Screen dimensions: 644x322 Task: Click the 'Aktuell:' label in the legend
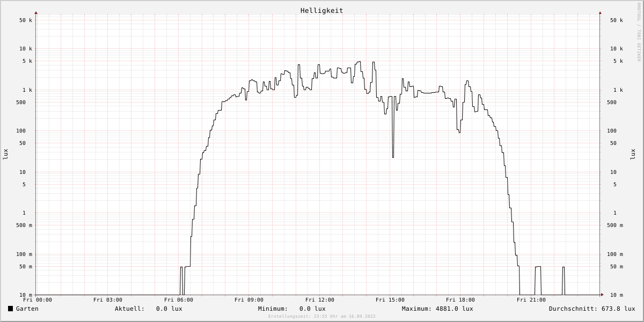pos(129,309)
